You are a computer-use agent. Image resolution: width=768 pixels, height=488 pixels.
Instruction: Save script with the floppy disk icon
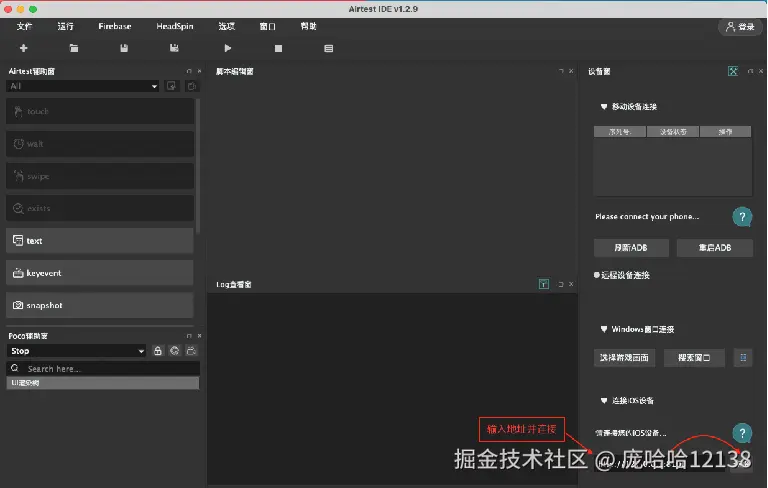(124, 48)
